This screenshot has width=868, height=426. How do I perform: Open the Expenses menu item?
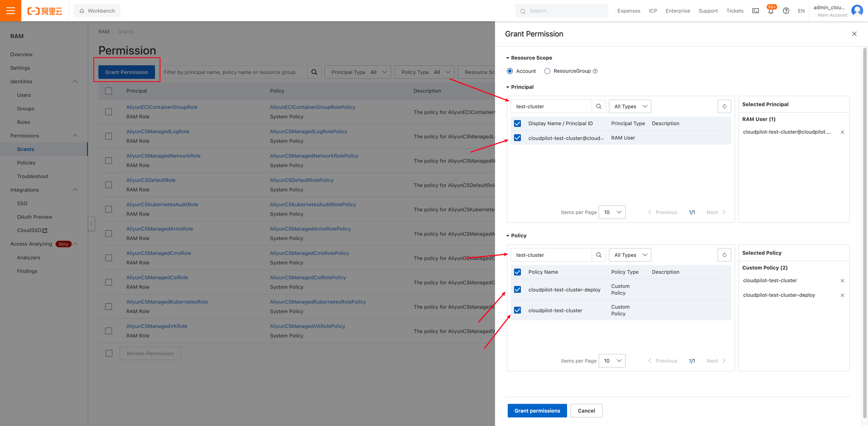coord(629,11)
